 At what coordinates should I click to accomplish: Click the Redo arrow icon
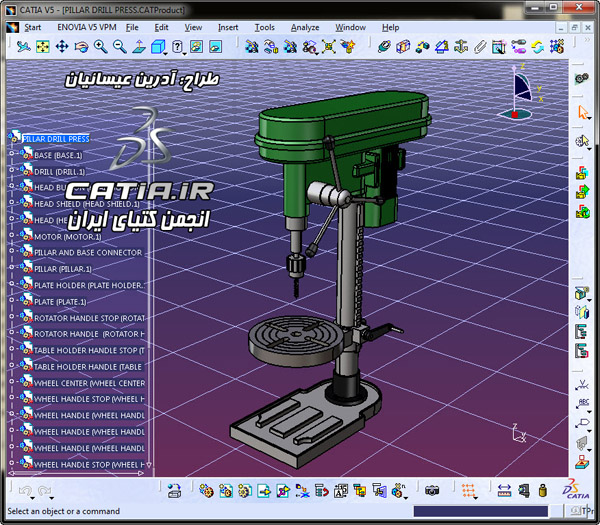point(44,490)
